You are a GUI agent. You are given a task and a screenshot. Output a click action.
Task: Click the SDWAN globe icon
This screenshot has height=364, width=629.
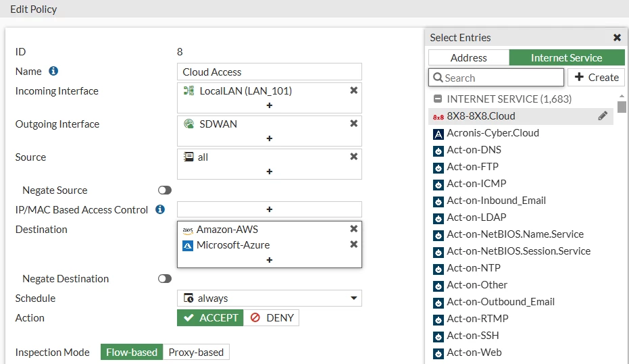coord(188,124)
